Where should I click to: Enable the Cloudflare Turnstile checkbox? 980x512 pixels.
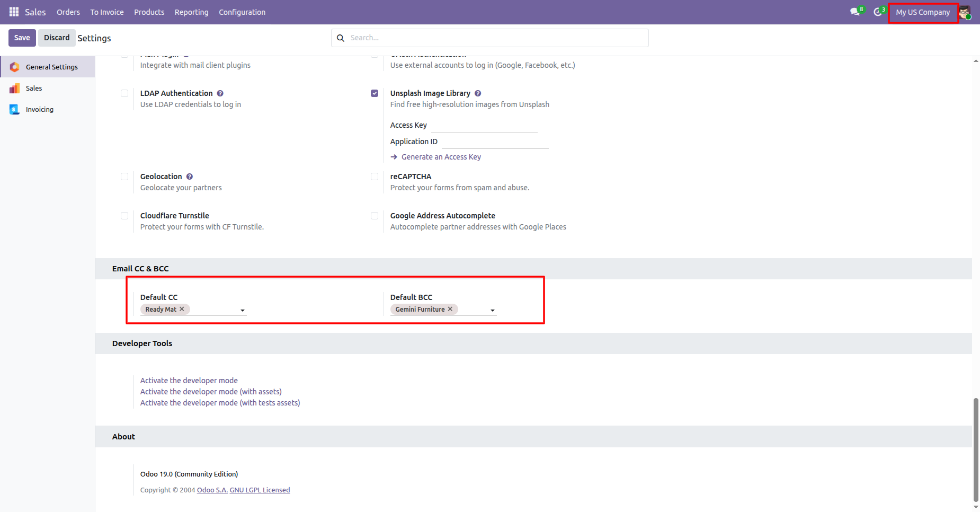pyautogui.click(x=124, y=216)
